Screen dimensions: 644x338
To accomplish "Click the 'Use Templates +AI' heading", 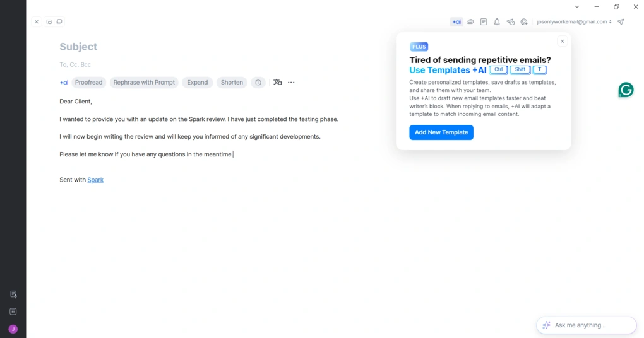I will pos(448,70).
